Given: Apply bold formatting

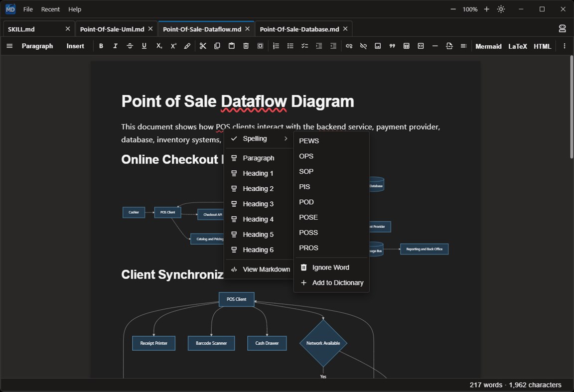Looking at the screenshot, I should coord(101,46).
